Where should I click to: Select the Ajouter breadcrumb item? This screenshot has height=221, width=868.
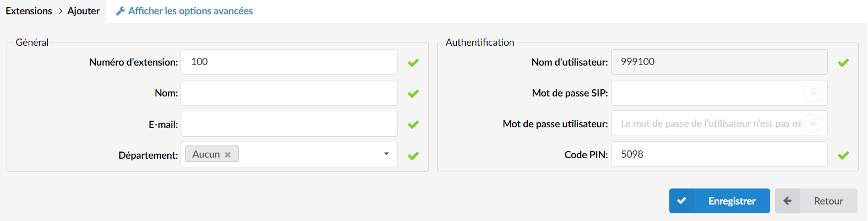(84, 11)
